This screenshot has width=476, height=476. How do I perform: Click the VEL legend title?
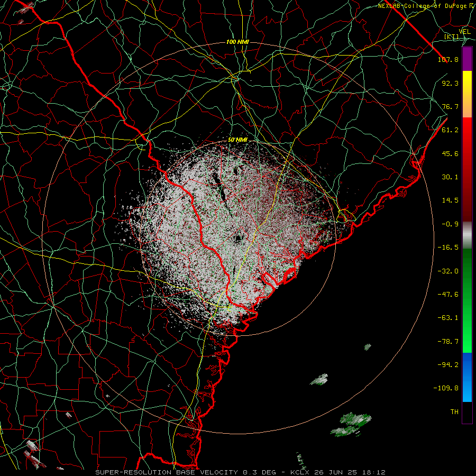pyautogui.click(x=465, y=32)
